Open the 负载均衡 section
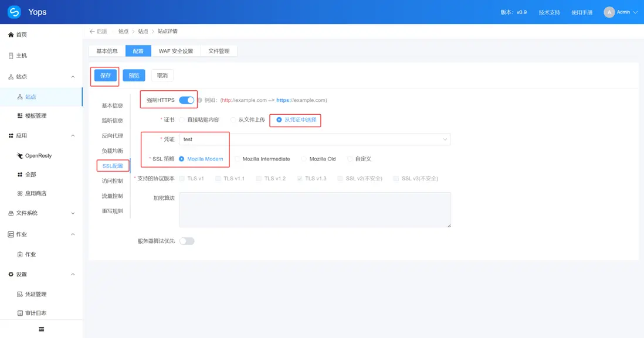Image resolution: width=644 pixels, height=338 pixels. 112,151
